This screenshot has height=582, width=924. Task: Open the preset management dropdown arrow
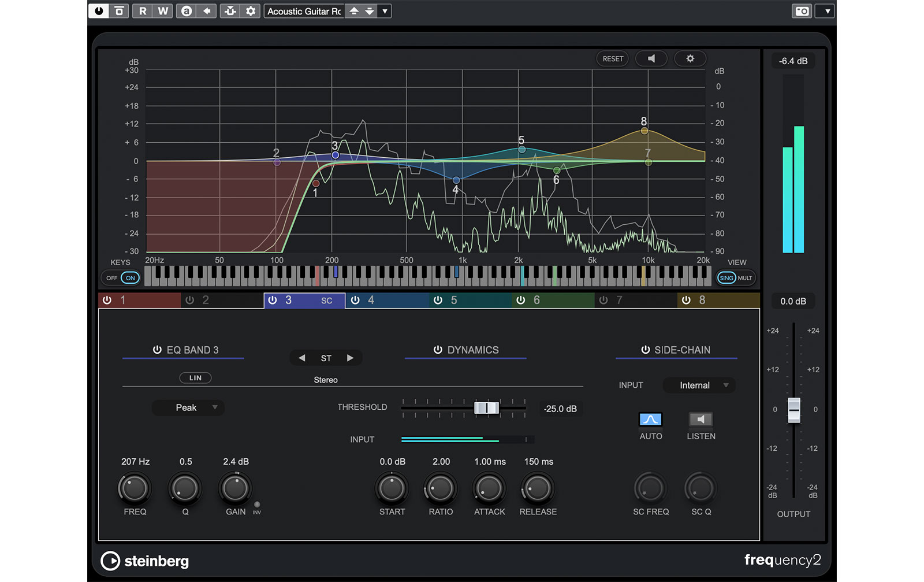(x=385, y=11)
